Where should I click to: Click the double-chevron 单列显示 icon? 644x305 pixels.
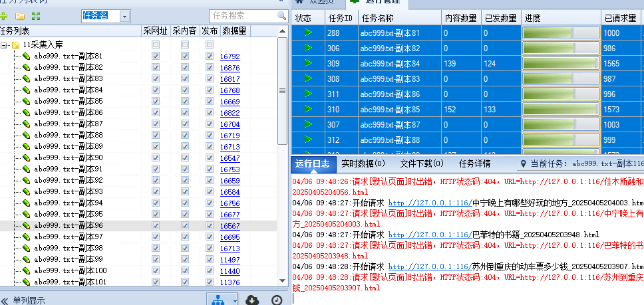(x=4, y=301)
